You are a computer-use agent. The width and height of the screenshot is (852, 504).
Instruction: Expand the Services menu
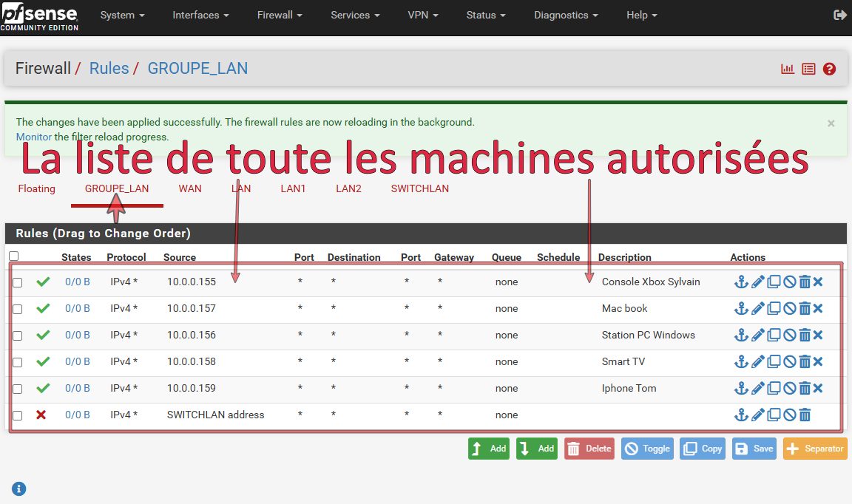pos(355,15)
